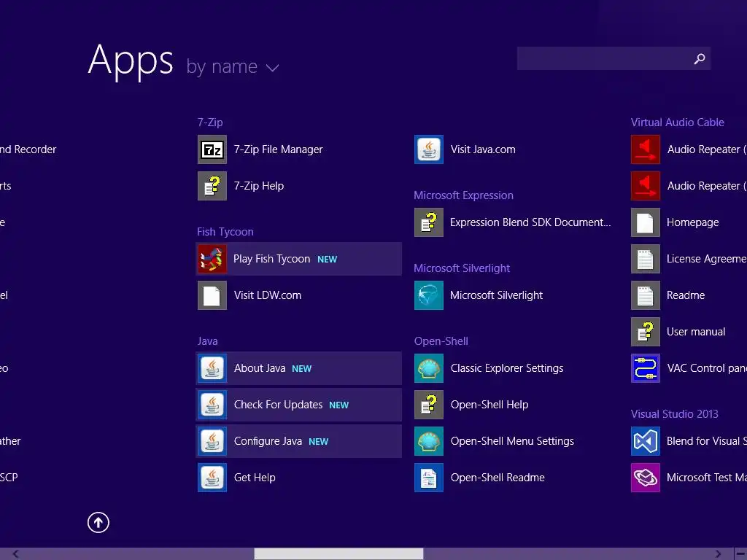Open Expression Blend SDK Documentation icon

pyautogui.click(x=429, y=222)
